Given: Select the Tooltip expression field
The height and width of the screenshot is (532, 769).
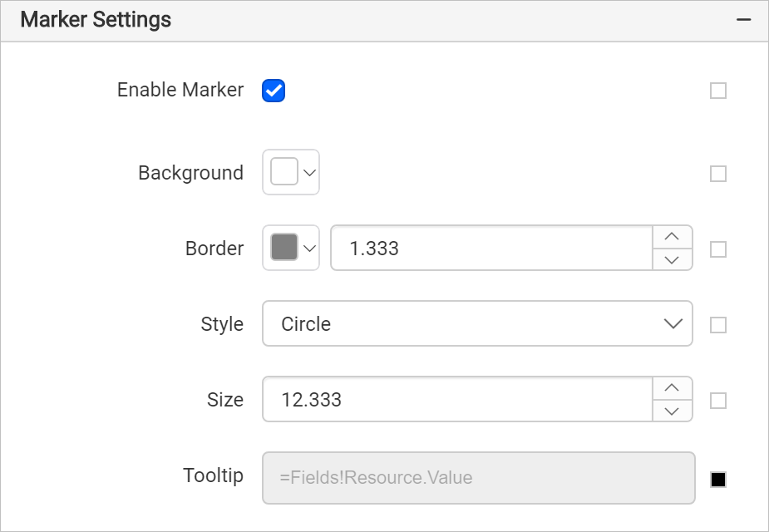Looking at the screenshot, I should tap(478, 477).
